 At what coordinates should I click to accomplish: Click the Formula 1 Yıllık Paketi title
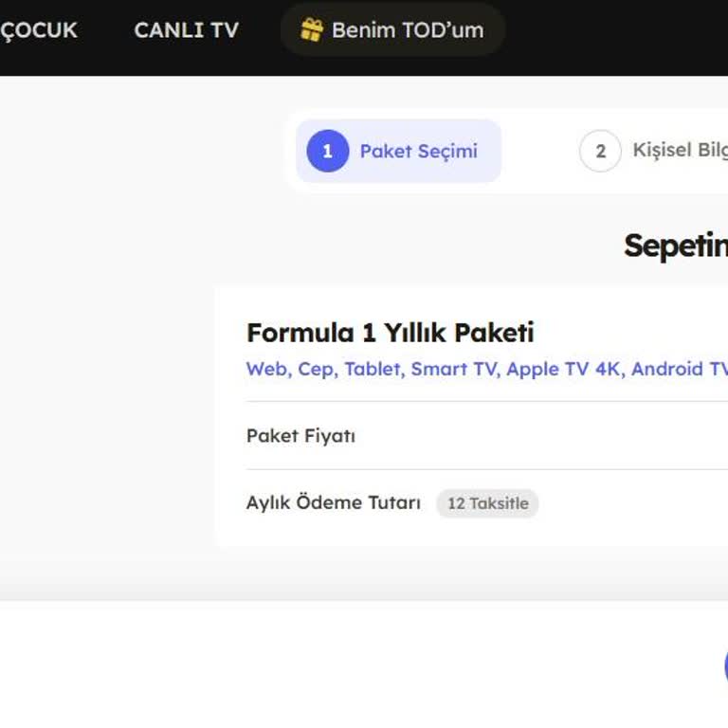pyautogui.click(x=390, y=333)
